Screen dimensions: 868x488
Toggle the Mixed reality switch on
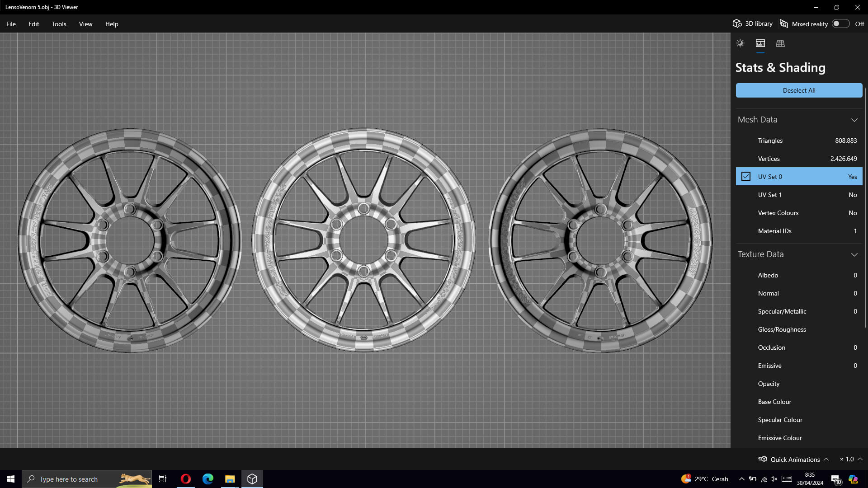point(840,24)
